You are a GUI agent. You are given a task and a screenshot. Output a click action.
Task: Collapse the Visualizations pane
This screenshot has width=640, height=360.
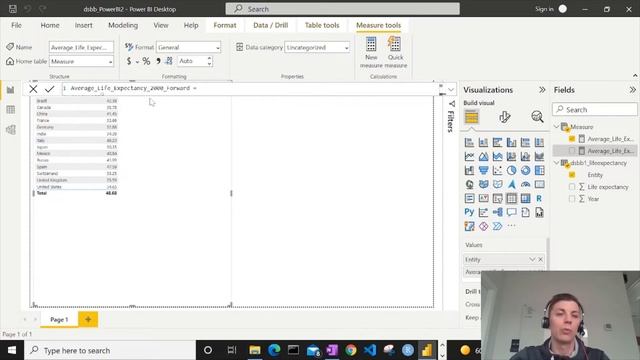[x=542, y=90]
